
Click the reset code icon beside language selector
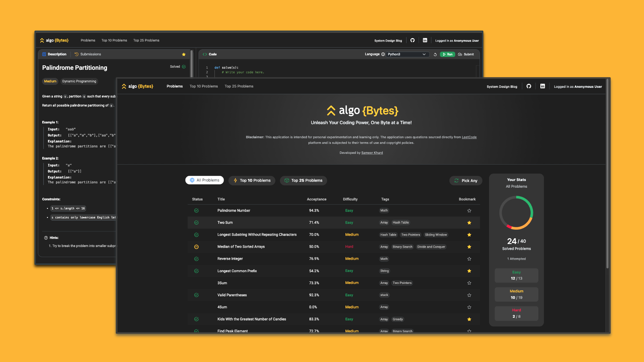coord(435,54)
